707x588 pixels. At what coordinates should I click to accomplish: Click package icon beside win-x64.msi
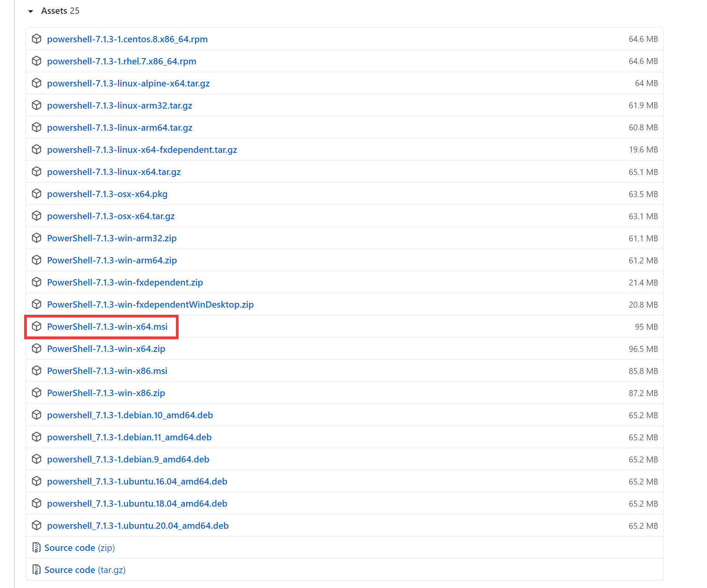(36, 326)
